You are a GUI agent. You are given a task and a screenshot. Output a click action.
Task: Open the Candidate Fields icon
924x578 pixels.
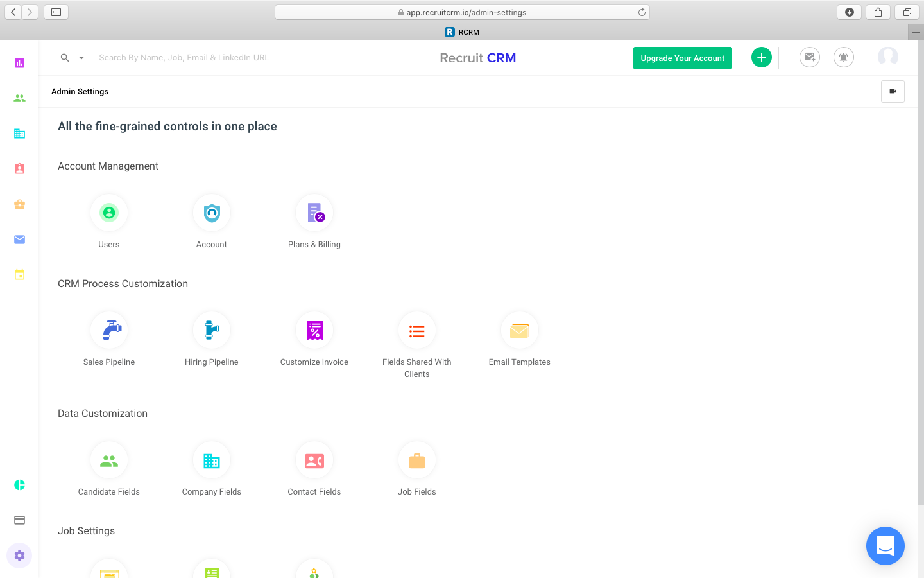(x=109, y=460)
